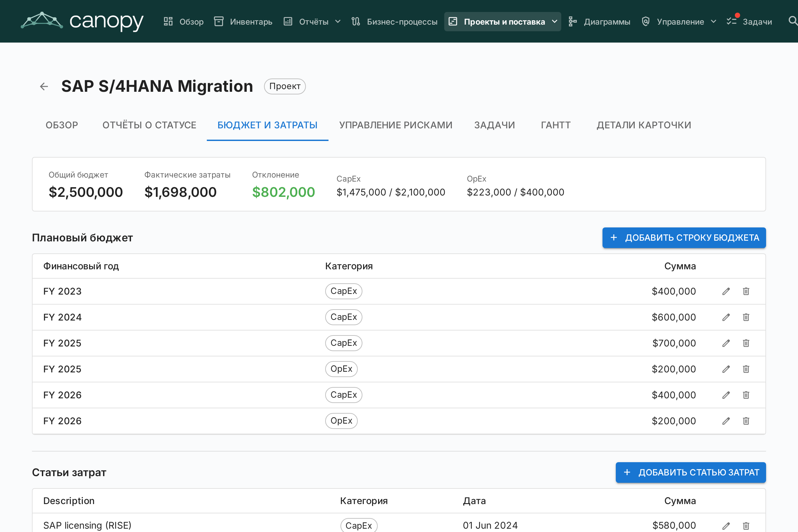798x532 pixels.
Task: Click the Статьи затрат section heading
Action: pyautogui.click(x=69, y=472)
